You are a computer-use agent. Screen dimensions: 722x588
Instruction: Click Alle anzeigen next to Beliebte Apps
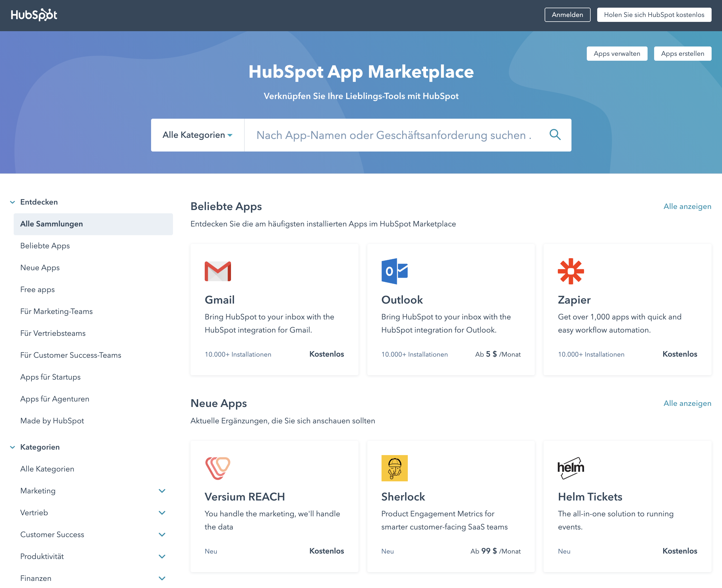pyautogui.click(x=687, y=206)
